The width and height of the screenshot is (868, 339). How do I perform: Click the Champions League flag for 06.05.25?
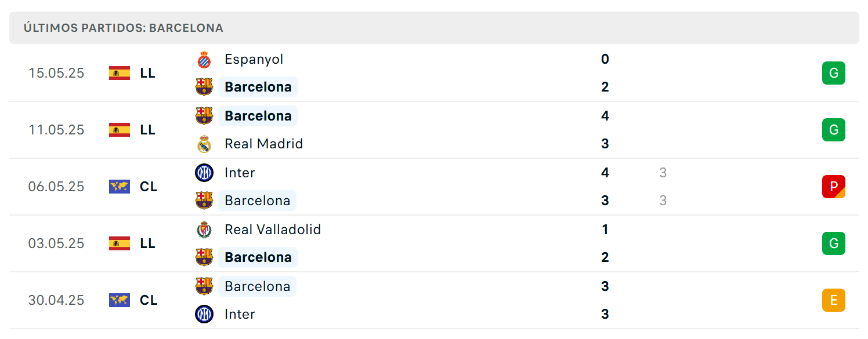point(120,187)
